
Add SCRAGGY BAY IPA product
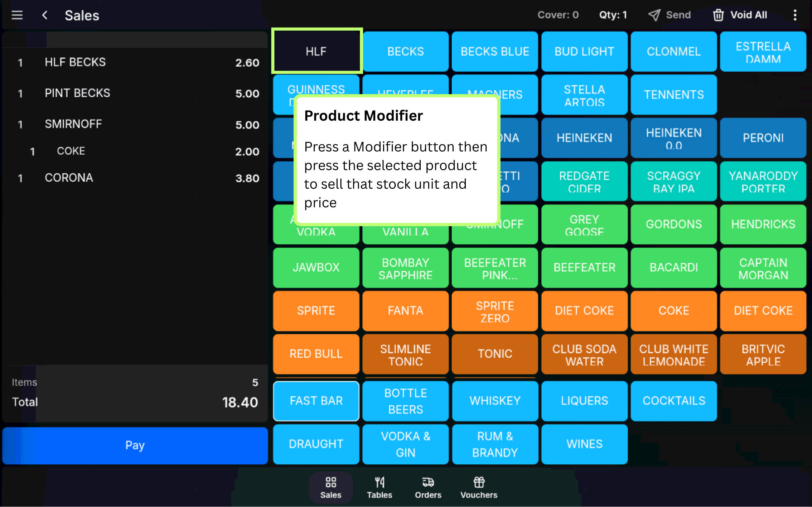click(673, 181)
